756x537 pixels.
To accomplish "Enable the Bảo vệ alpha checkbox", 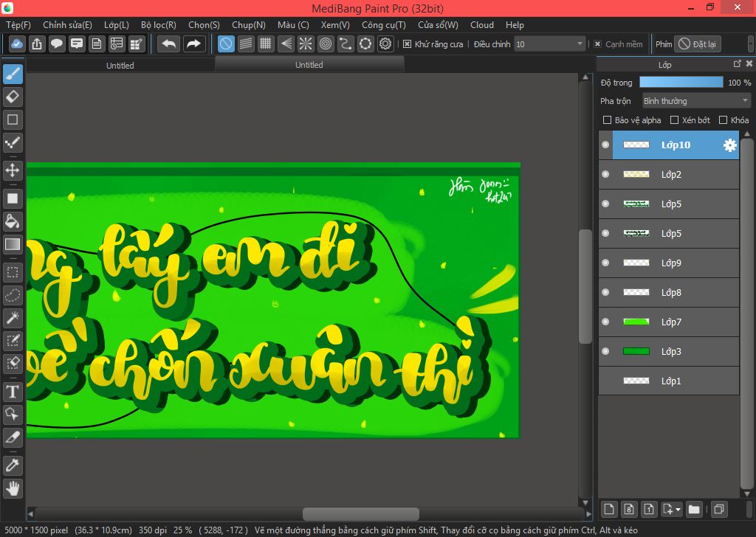I will tap(607, 120).
